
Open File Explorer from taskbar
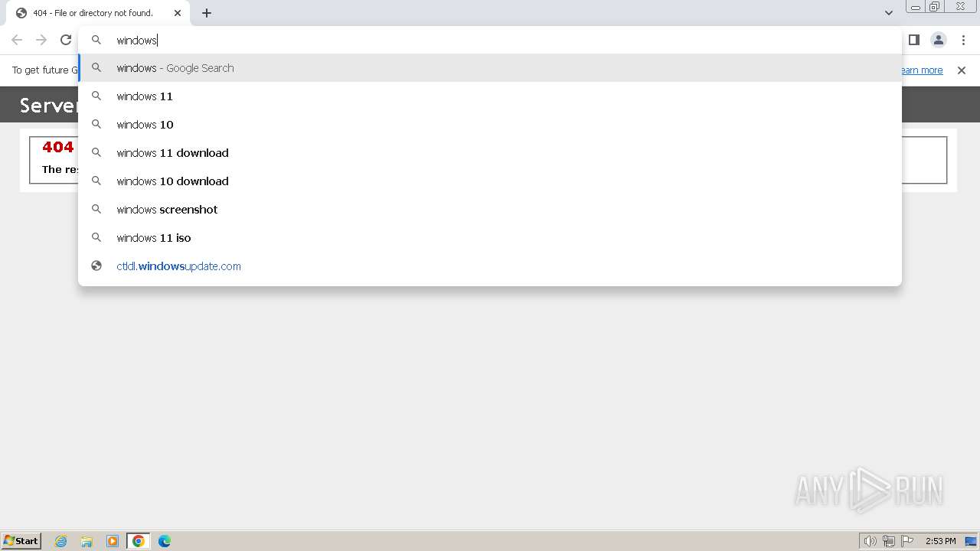[87, 541]
